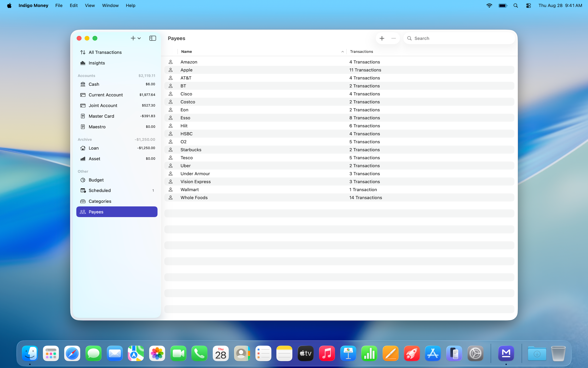Select the Amazon payee row

tap(339, 62)
